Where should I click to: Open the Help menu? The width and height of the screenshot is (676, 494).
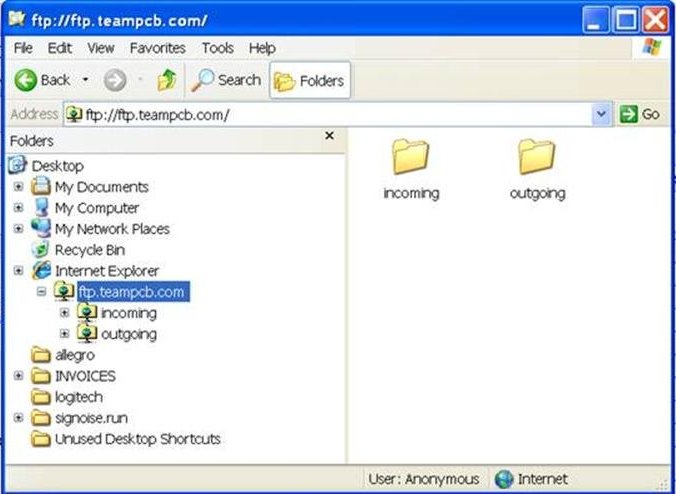coord(262,48)
